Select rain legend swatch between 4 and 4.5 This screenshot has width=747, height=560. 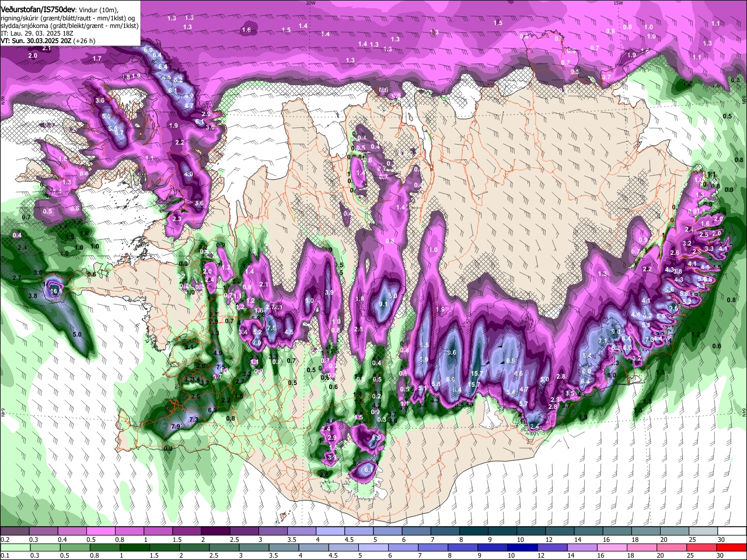click(x=314, y=548)
